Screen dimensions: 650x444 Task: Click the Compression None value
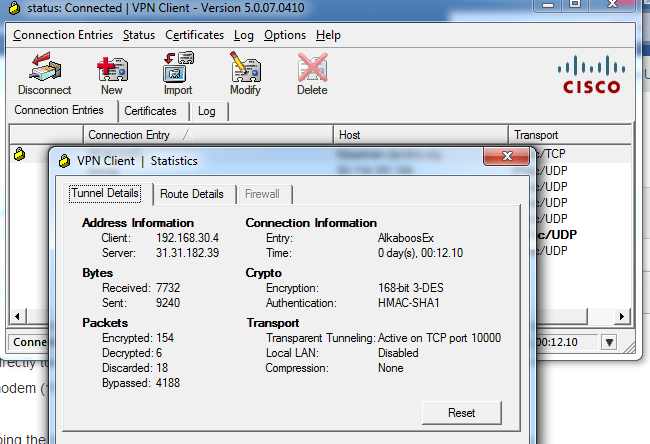pos(390,368)
